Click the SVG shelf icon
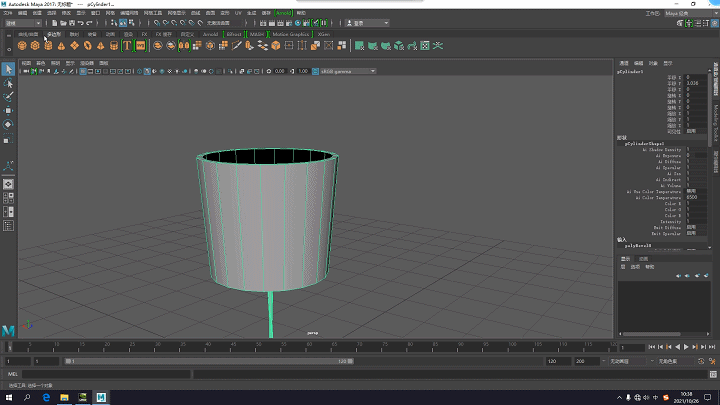This screenshot has height=405, width=720. pyautogui.click(x=141, y=45)
